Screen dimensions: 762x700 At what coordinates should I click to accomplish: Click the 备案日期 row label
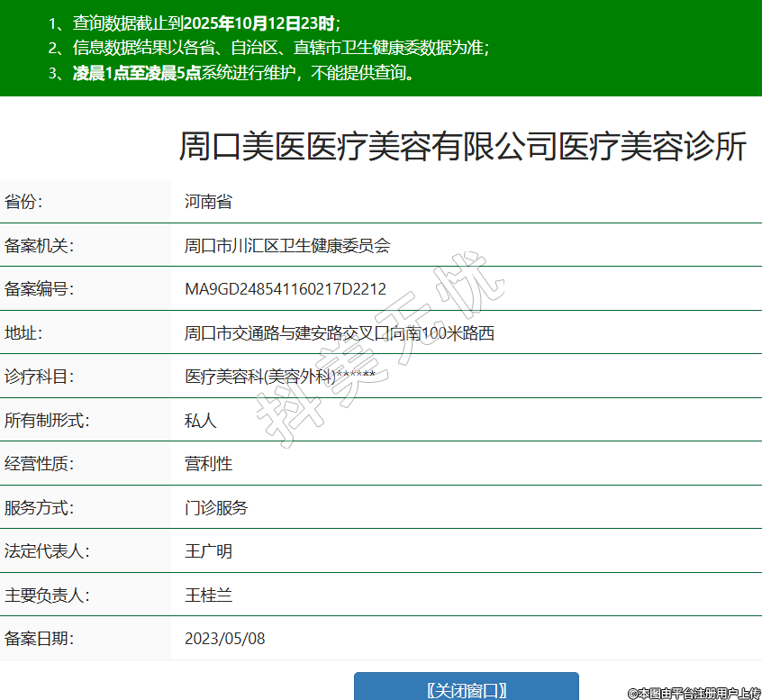pos(39,639)
